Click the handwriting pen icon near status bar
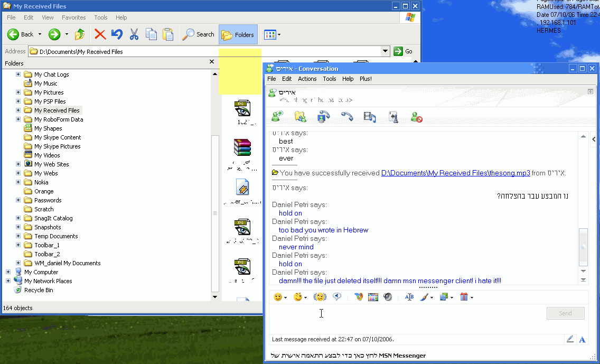The width and height of the screenshot is (600, 364). 570,339
